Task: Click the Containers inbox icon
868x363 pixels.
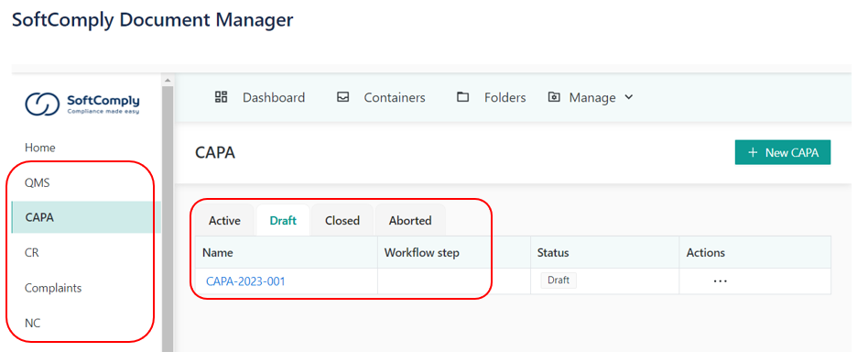Action: coord(343,97)
